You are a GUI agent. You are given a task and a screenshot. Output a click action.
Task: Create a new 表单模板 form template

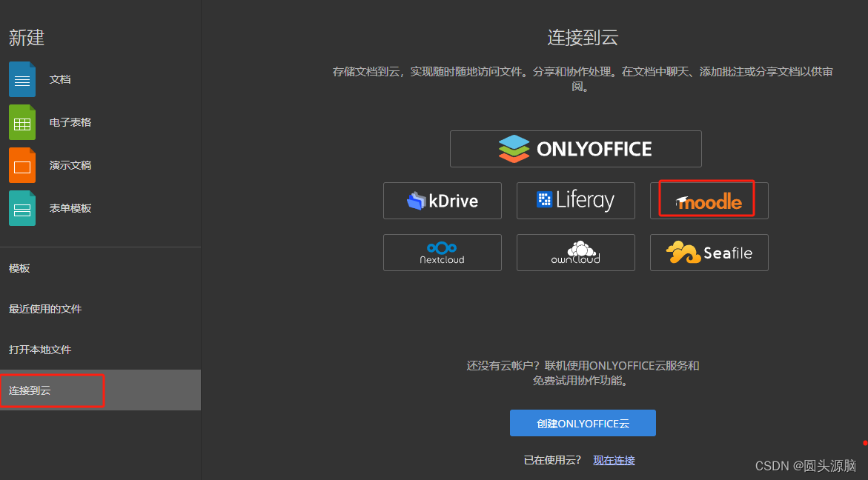coord(70,208)
